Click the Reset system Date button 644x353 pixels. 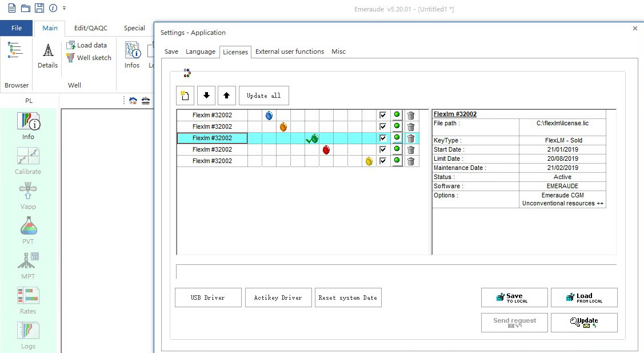(347, 298)
